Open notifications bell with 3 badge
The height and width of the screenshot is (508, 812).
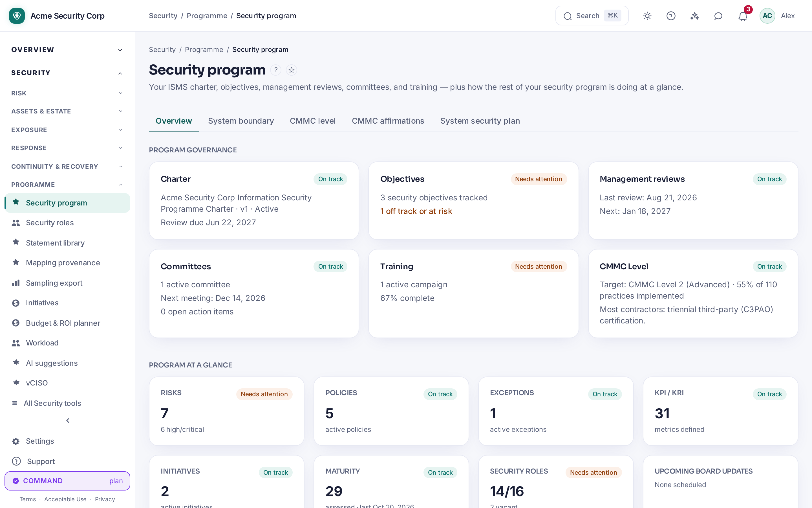point(743,16)
